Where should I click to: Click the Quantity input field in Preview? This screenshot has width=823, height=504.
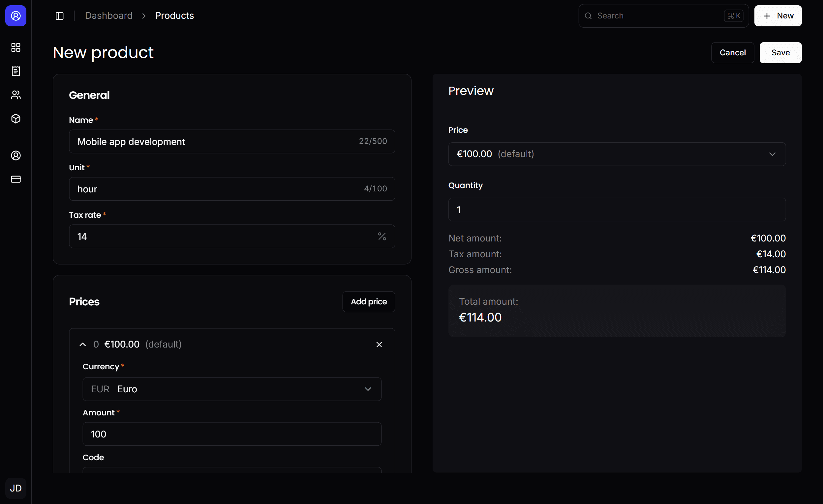coord(617,210)
